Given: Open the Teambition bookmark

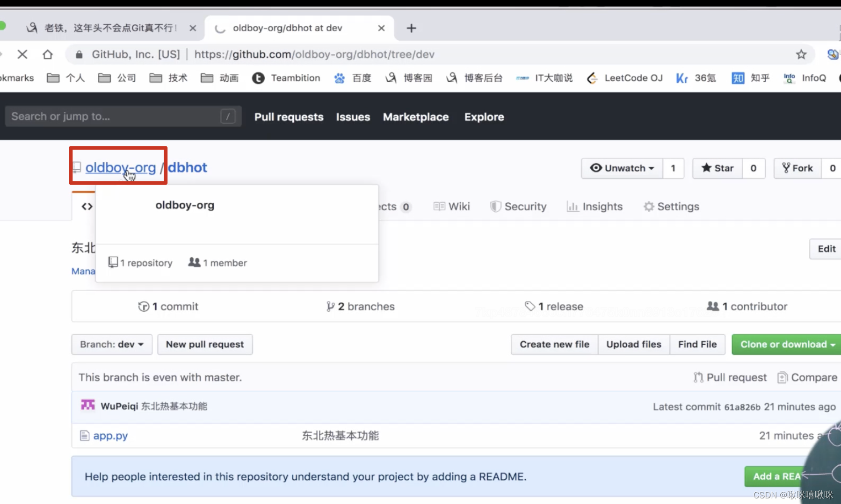Looking at the screenshot, I should click(286, 78).
